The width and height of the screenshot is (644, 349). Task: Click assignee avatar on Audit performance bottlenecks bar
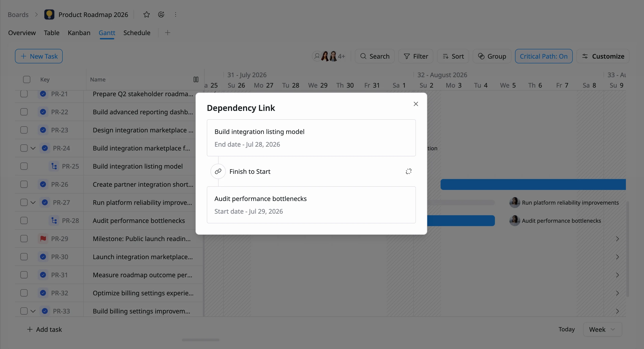coord(515,220)
